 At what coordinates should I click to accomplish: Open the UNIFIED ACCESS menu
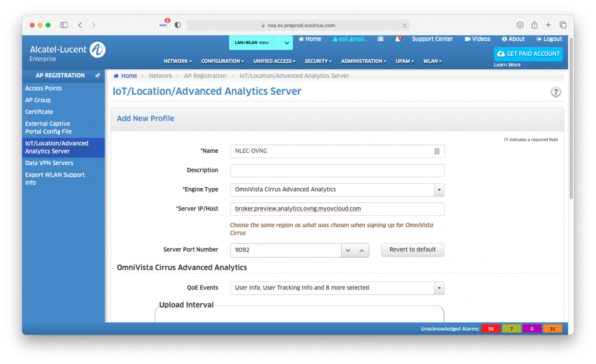coord(274,61)
